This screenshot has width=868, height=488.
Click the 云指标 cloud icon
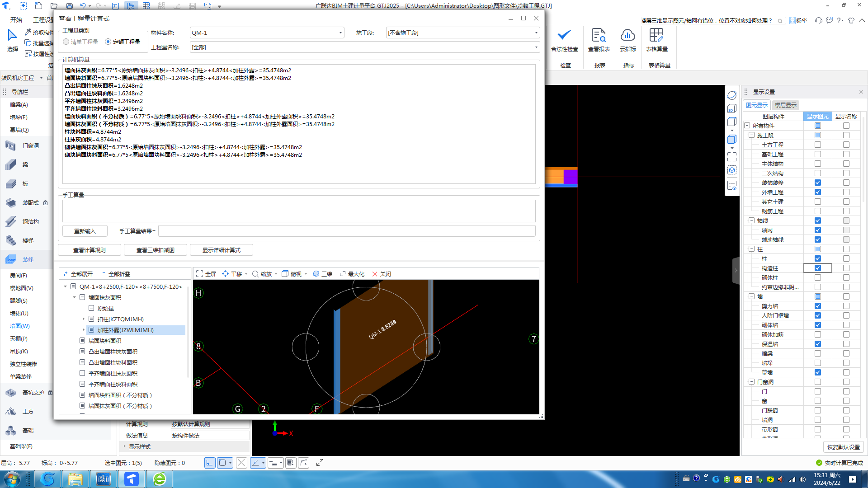[628, 35]
